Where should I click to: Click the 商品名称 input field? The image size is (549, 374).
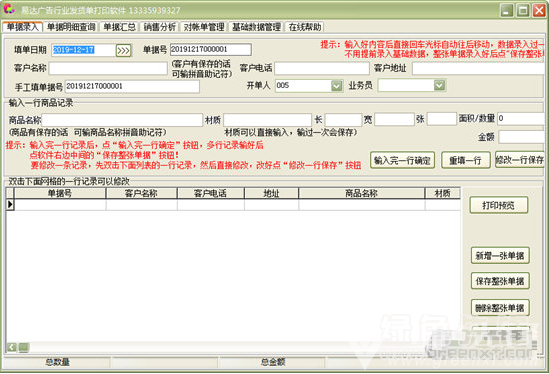122,120
